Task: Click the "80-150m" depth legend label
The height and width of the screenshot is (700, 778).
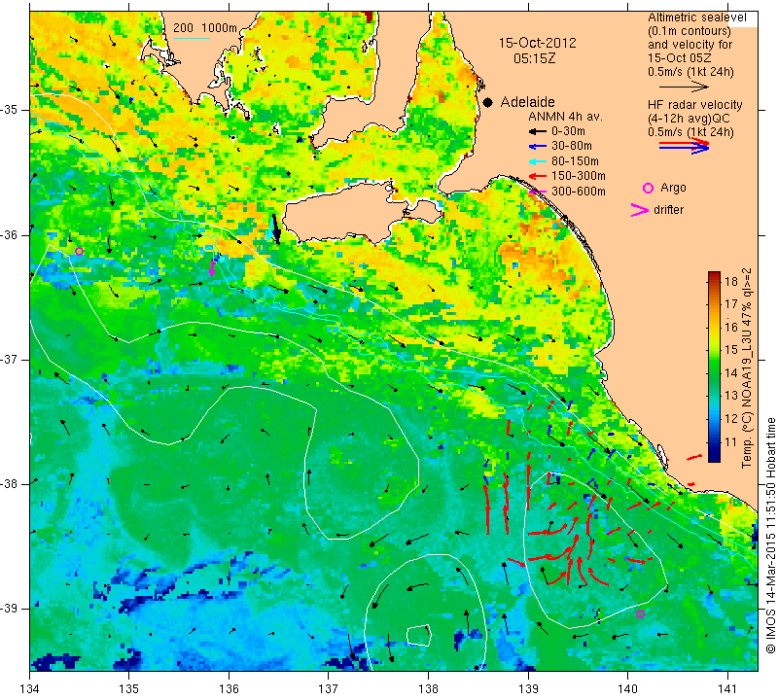Action: point(575,161)
